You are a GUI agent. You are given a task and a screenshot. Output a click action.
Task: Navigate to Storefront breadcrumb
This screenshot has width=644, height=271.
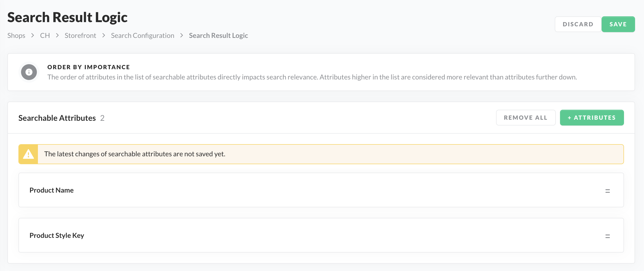click(80, 36)
